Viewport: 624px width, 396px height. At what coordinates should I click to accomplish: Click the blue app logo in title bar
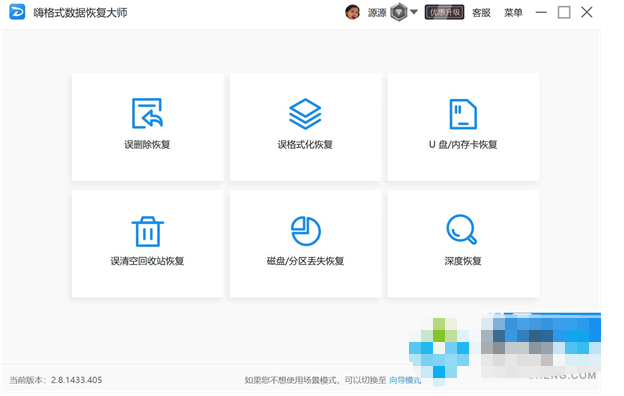[x=17, y=12]
